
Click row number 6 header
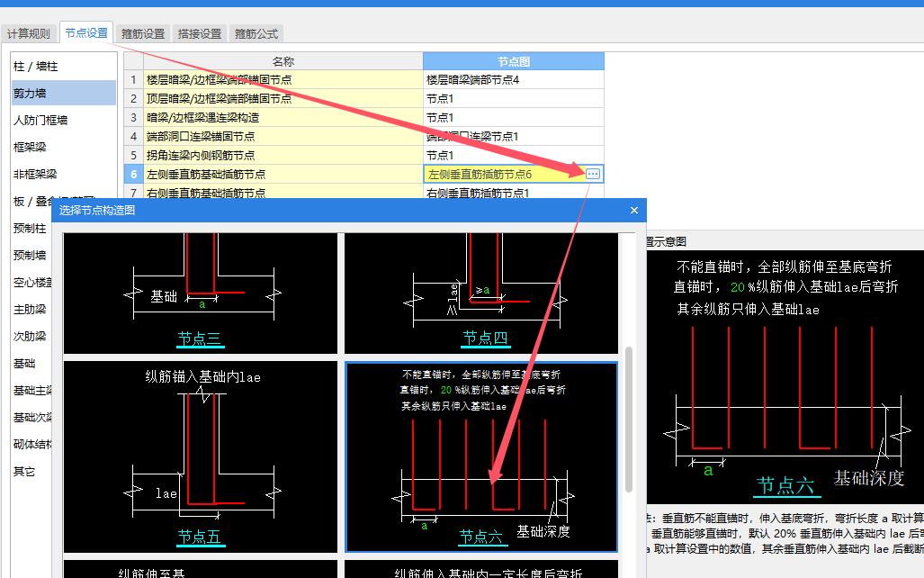point(134,174)
